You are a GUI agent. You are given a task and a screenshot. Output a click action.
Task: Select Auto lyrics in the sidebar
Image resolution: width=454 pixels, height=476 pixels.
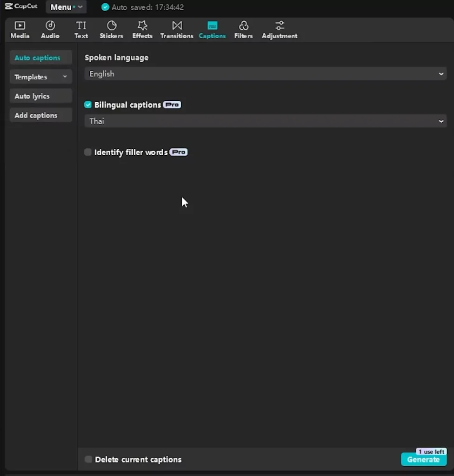pos(40,96)
